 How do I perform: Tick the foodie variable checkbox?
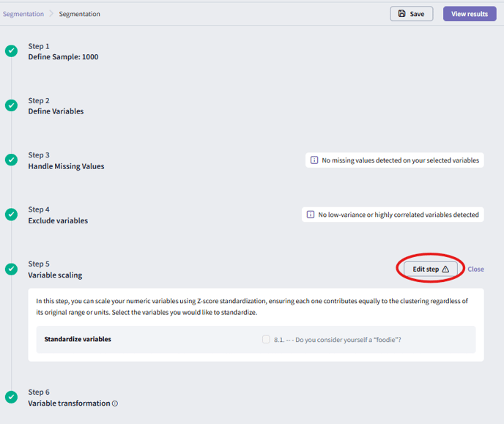click(266, 340)
